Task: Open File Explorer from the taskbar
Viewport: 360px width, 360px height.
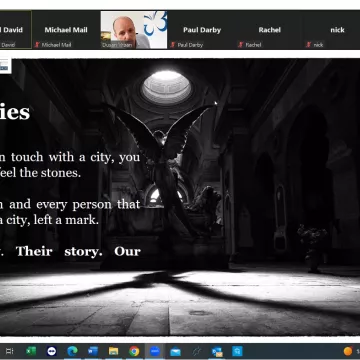Action: click(x=113, y=351)
